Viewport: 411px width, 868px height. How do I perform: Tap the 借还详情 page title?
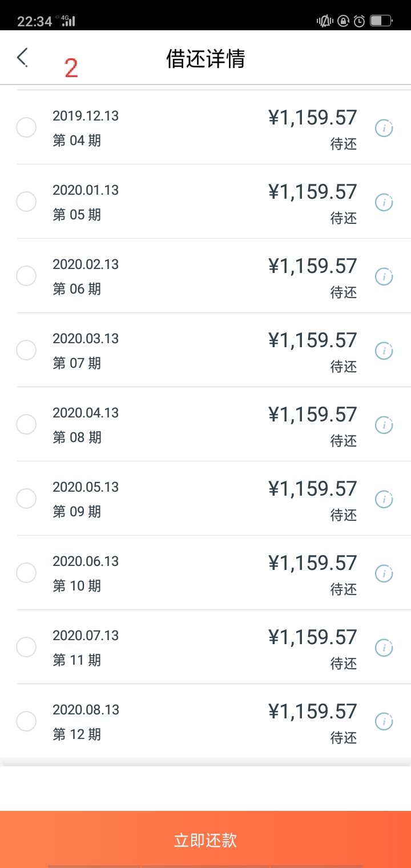tap(205, 59)
